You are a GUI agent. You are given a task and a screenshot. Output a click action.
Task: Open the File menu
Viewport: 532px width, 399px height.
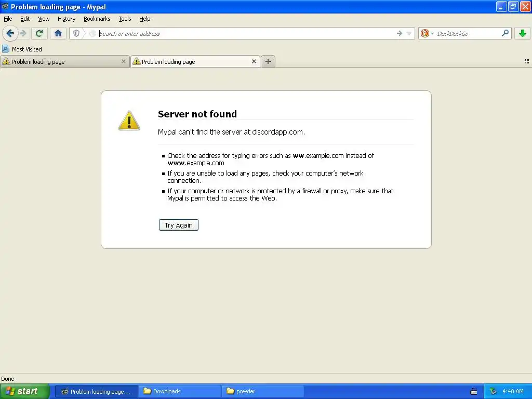point(8,19)
